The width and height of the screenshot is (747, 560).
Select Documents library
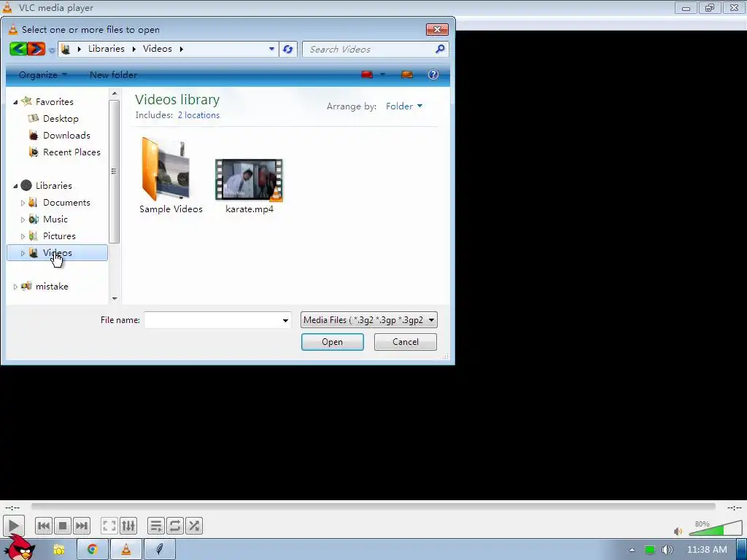pyautogui.click(x=66, y=203)
